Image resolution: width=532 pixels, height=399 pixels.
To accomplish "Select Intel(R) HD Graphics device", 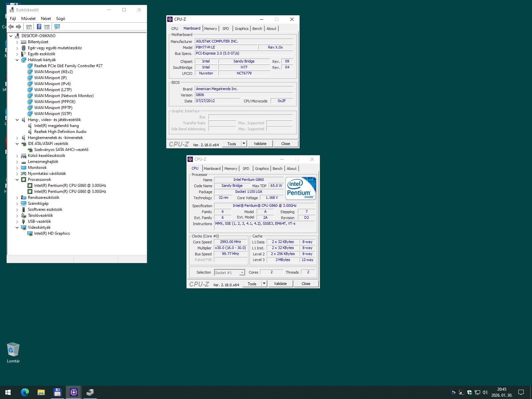I will 52,233.
